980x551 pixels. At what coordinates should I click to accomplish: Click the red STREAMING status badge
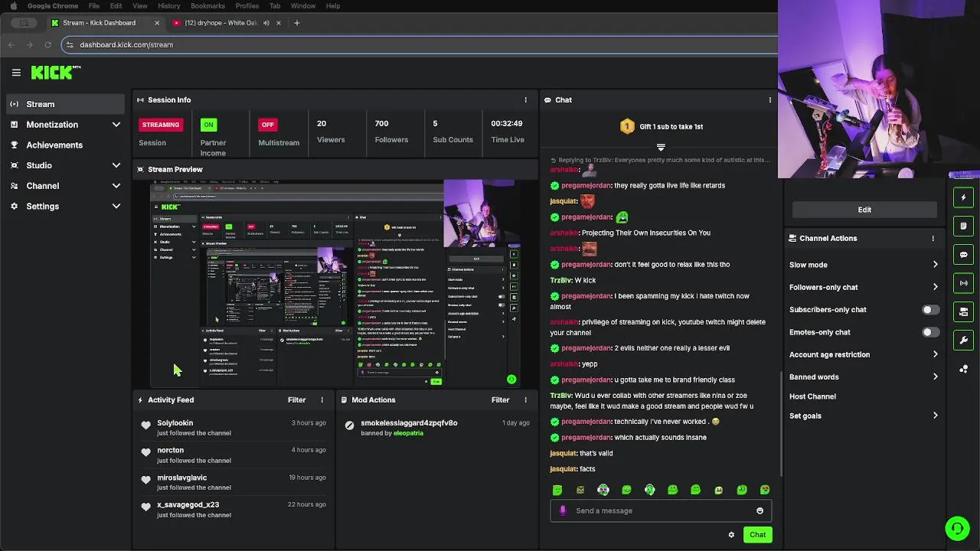(x=161, y=125)
